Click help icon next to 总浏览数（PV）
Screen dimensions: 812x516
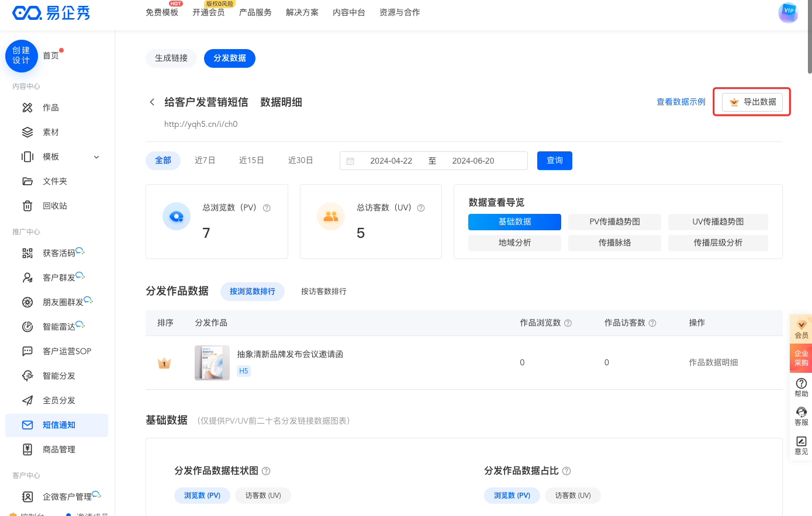click(x=267, y=208)
